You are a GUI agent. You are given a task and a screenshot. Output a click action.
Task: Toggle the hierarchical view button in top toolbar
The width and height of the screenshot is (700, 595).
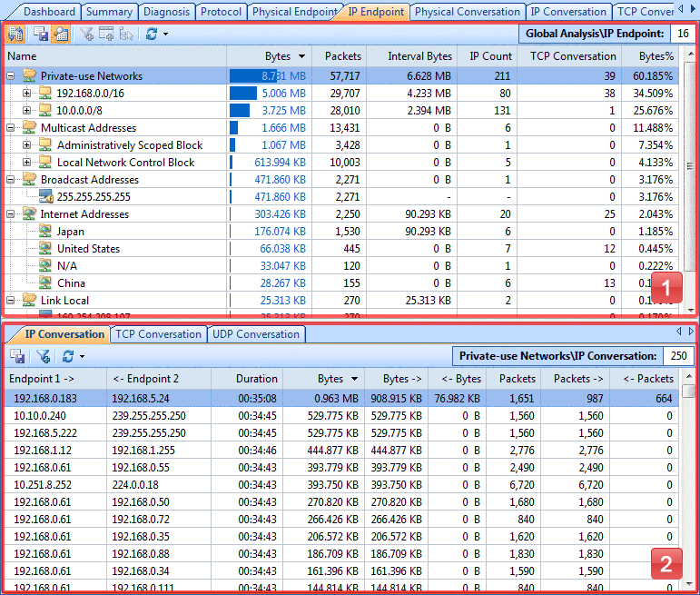[15, 34]
